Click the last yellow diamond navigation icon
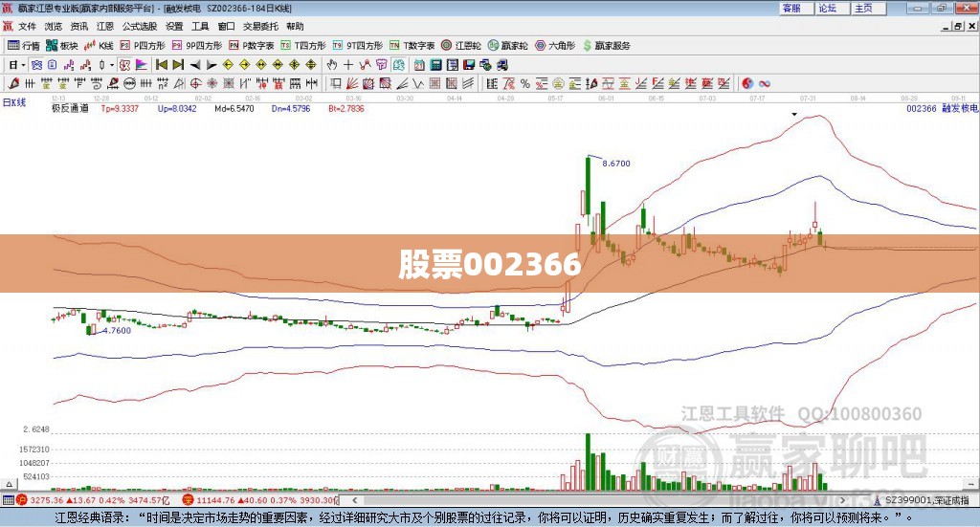 point(311,65)
